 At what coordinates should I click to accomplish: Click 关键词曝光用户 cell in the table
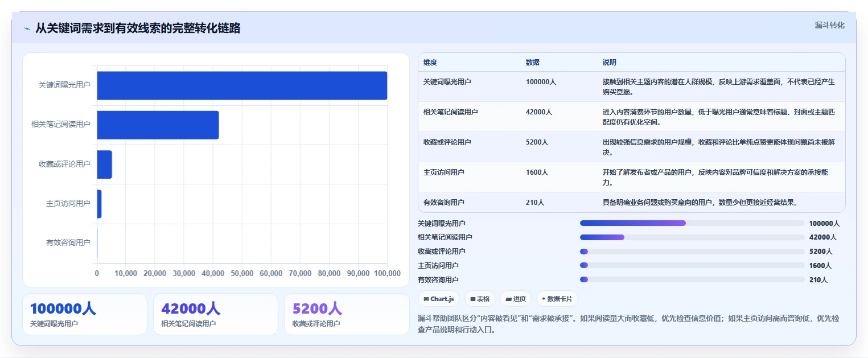click(447, 82)
